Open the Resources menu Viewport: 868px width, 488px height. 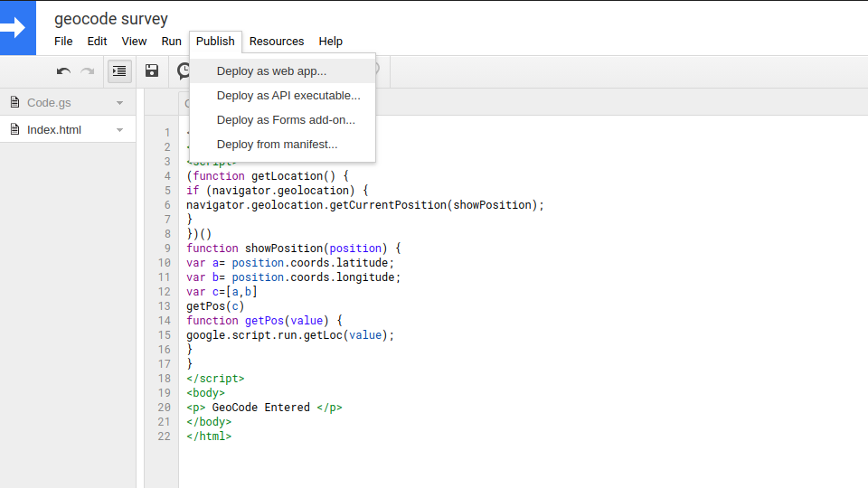pos(277,42)
